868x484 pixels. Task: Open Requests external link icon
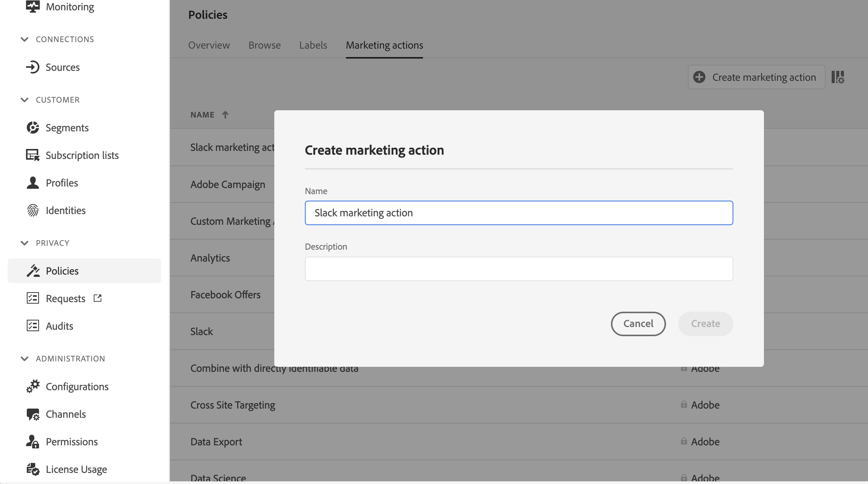tap(98, 298)
